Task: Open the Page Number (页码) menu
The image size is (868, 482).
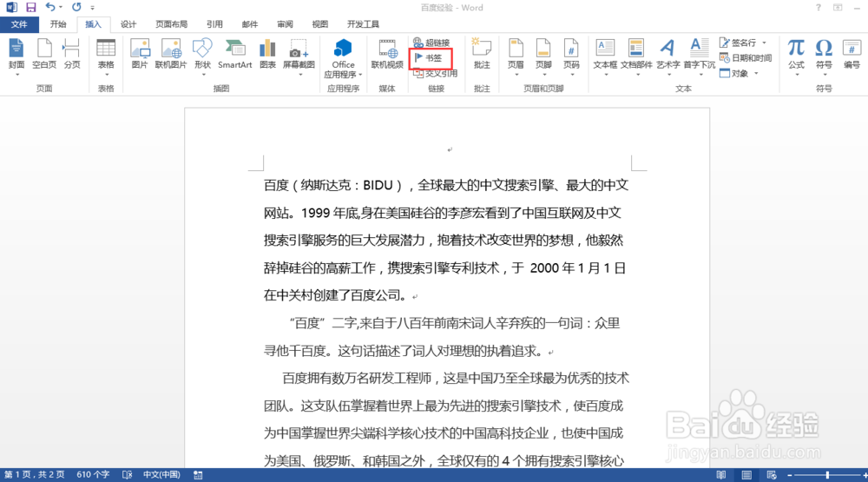Action: click(571, 56)
